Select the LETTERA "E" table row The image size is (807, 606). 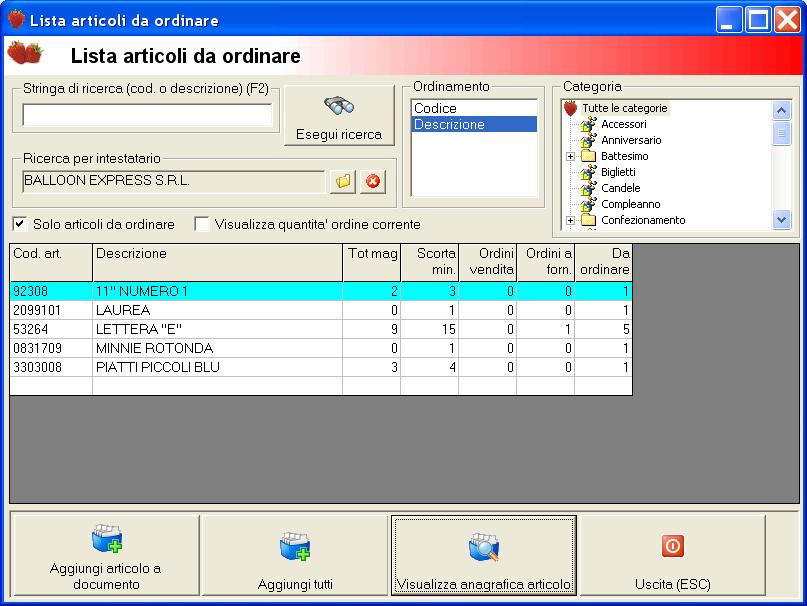pos(321,329)
